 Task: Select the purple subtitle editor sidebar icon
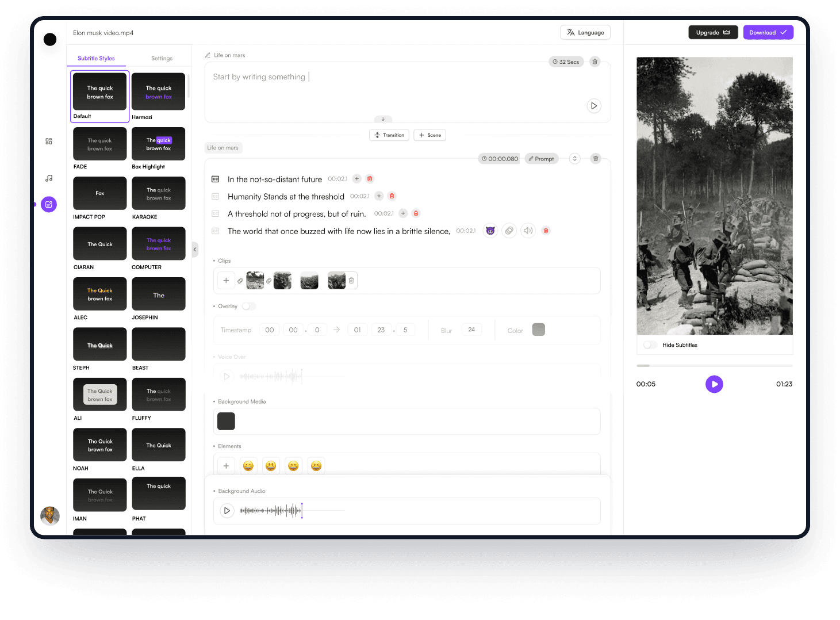coord(49,204)
